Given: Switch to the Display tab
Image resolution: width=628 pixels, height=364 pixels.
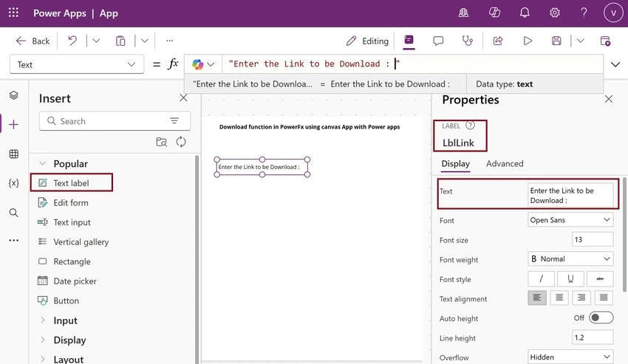Looking at the screenshot, I should click(455, 164).
